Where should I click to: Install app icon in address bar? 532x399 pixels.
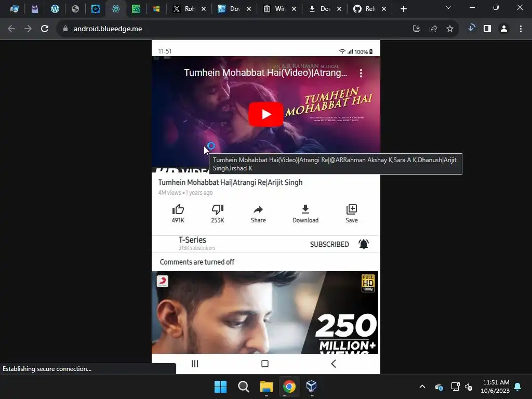(x=416, y=29)
